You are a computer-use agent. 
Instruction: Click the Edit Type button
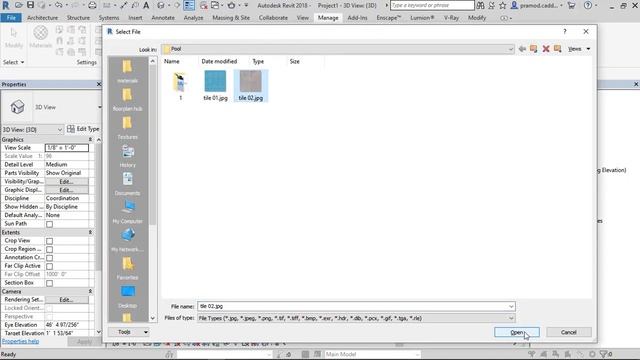(x=83, y=129)
